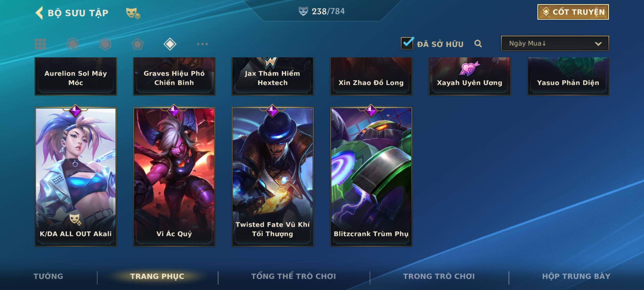The image size is (644, 290).
Task: Switch to the Tướng tab
Action: point(48,276)
